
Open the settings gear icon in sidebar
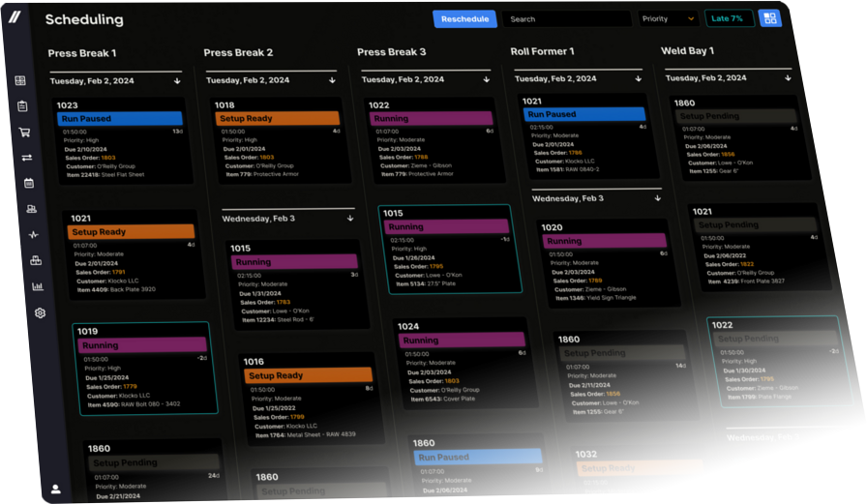pos(40,312)
